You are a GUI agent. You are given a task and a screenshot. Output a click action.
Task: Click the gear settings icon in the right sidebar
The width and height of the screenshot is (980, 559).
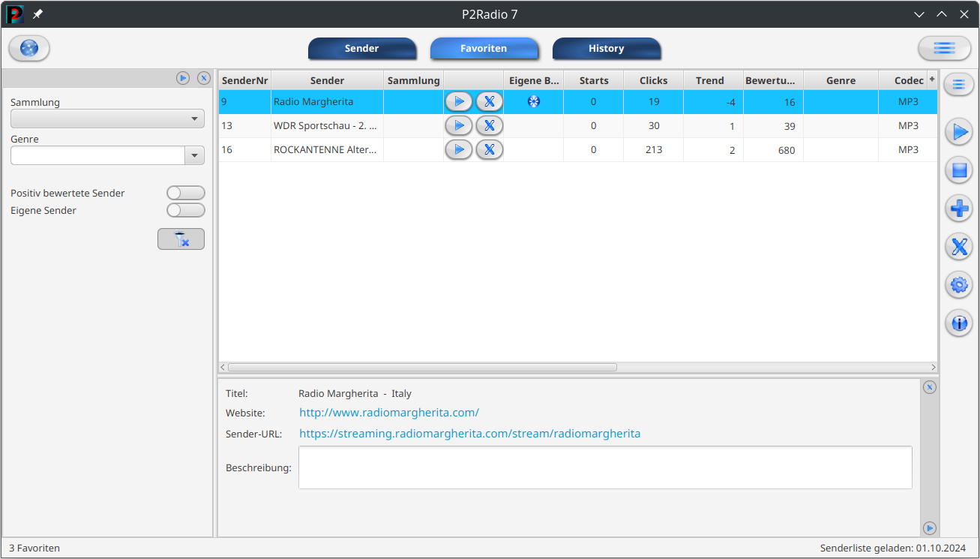click(x=958, y=285)
